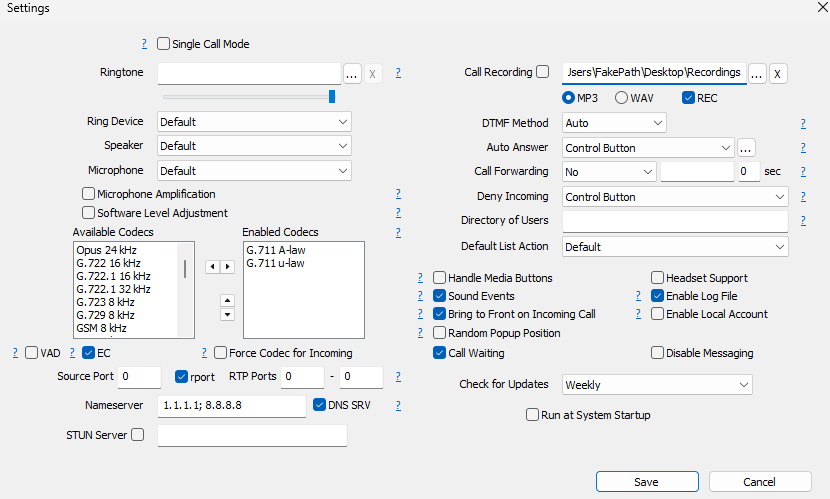Enable Single Call Mode checkbox

point(164,44)
